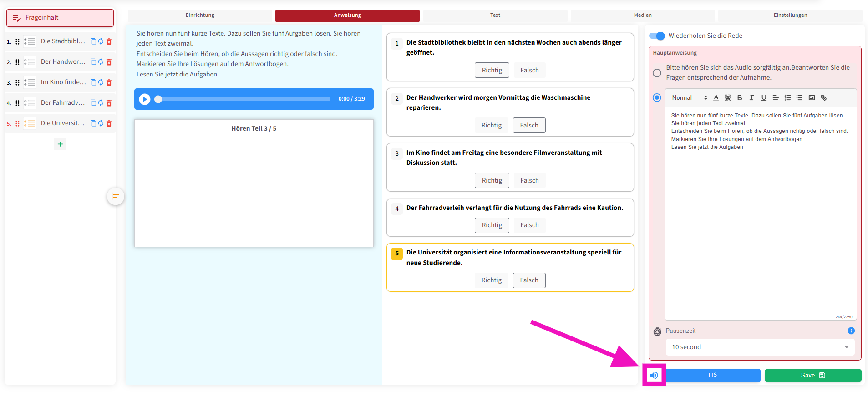Viewport: 868px width, 397px height.
Task: Click the audio player progress slider
Action: 244,99
